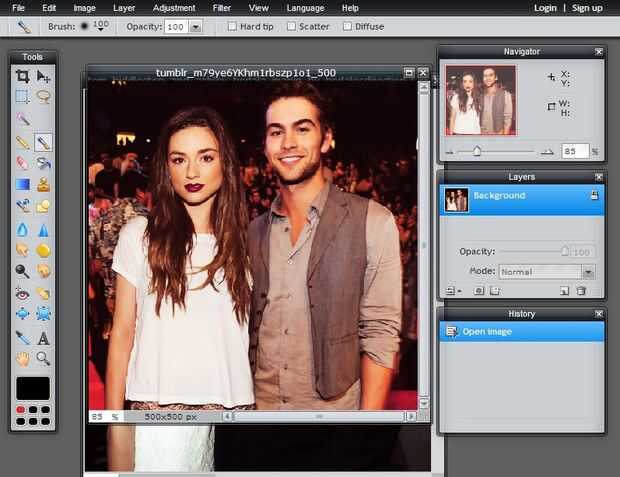This screenshot has width=620, height=477.
Task: Select the Burn tool
Action: [43, 271]
